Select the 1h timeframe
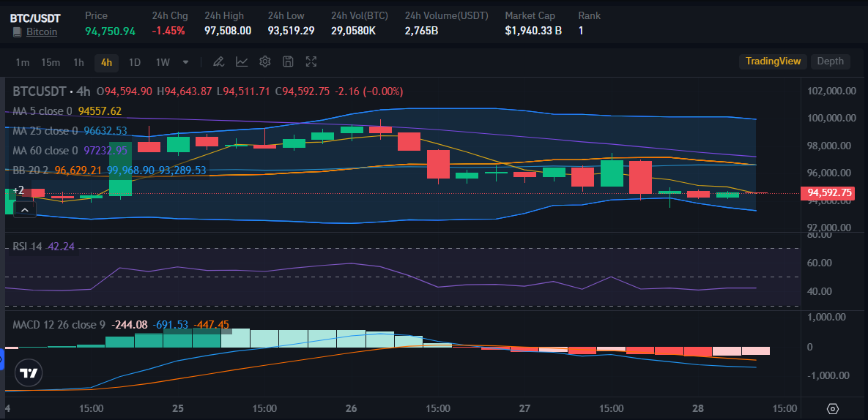Viewport: 868px width, 420px height. (x=78, y=62)
